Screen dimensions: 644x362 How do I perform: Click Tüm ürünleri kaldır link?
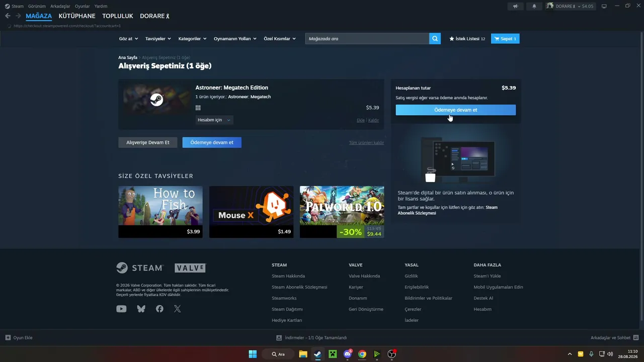pyautogui.click(x=366, y=142)
